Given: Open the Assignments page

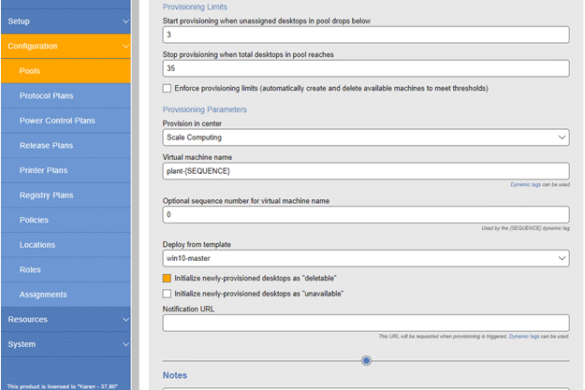Looking at the screenshot, I should click(66, 294).
